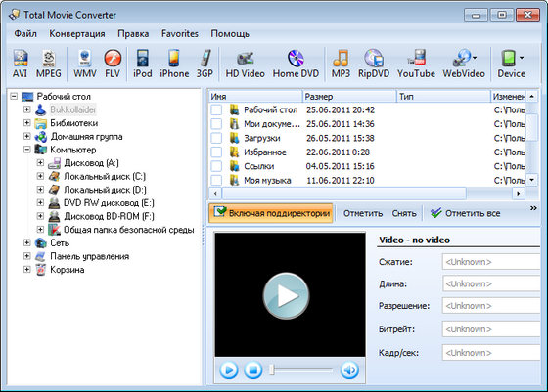Image resolution: width=548 pixels, height=392 pixels.
Task: Select Дисковод BD-ROM (F:) tree item
Action: (x=109, y=216)
